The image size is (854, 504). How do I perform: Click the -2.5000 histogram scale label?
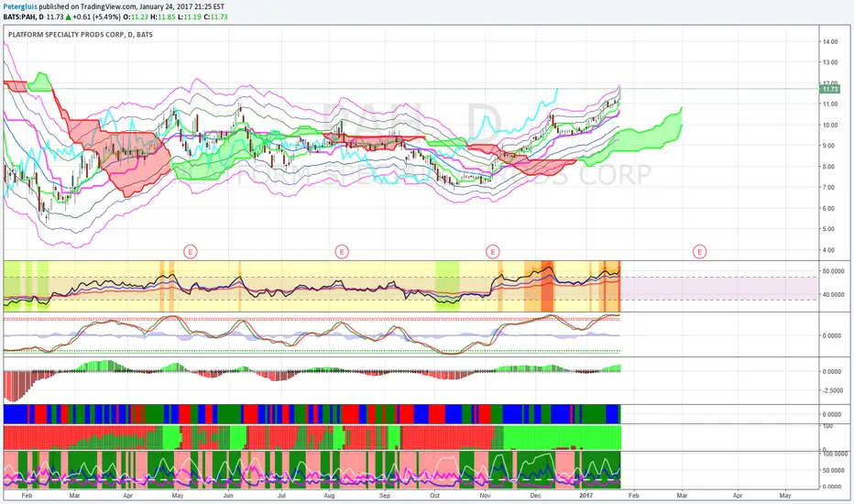[833, 390]
